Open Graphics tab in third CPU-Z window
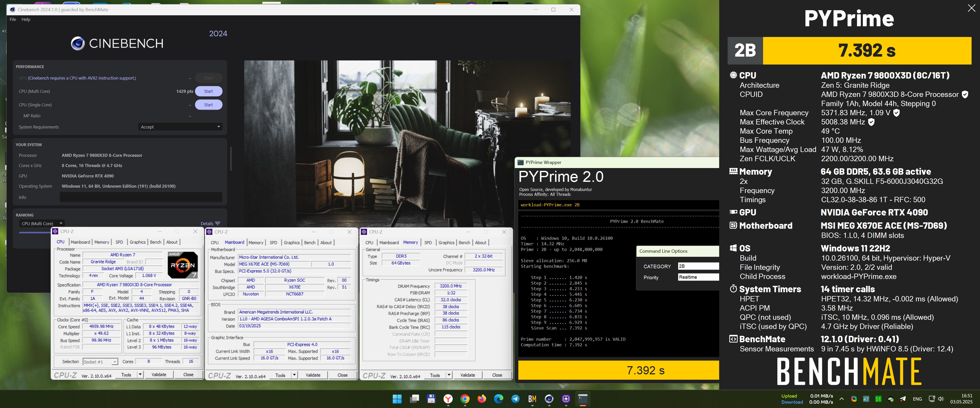Viewport: 980px width, 408px height. click(x=446, y=243)
